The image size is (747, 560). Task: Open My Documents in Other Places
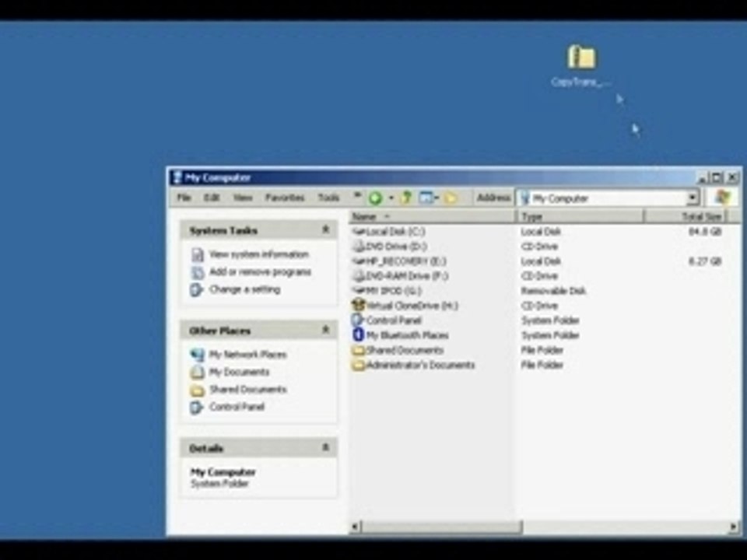(239, 372)
